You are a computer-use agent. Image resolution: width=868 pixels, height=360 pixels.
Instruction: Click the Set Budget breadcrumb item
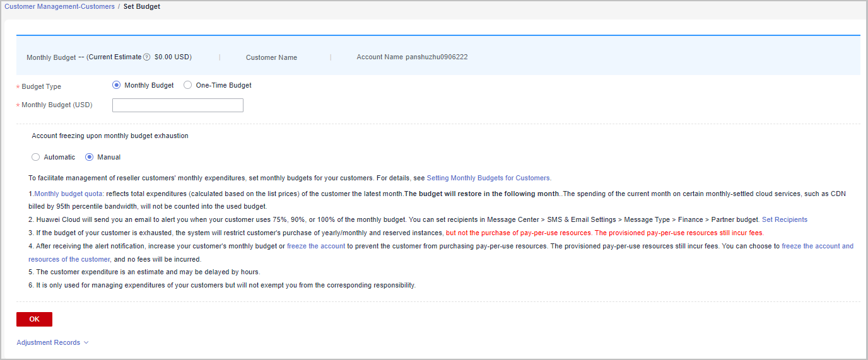pos(142,6)
